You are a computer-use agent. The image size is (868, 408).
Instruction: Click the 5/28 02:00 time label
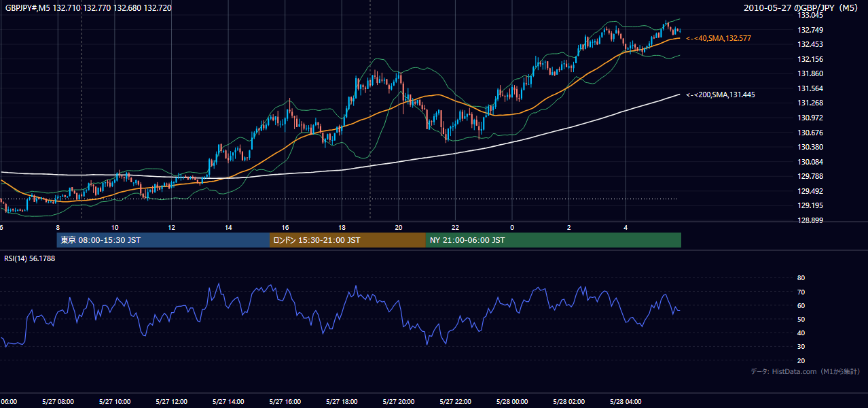(x=569, y=401)
